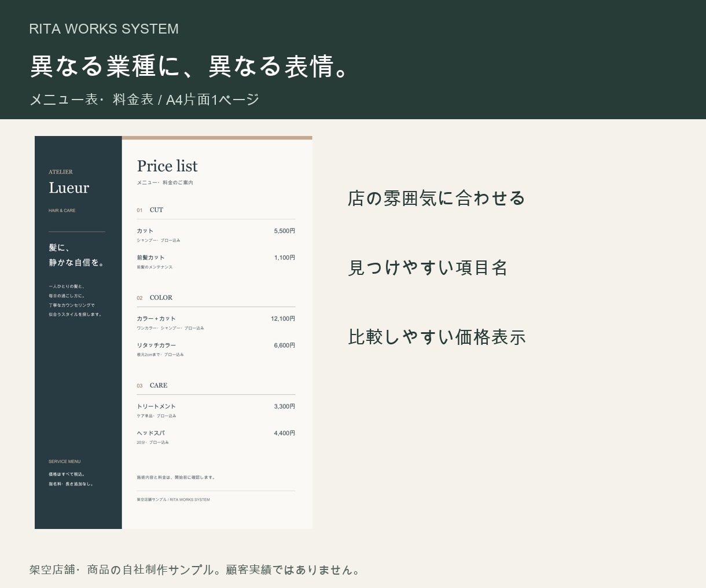Screen dimensions: 706x588
Task: Click the 03 CARE section heading
Action: tap(152, 385)
